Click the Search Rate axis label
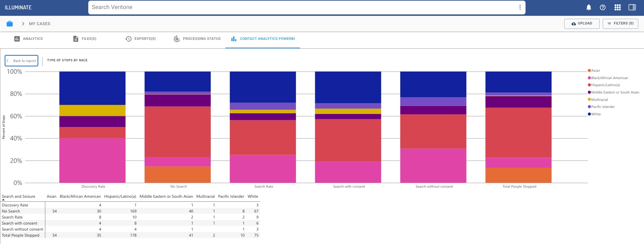The height and width of the screenshot is (244, 644). [264, 187]
